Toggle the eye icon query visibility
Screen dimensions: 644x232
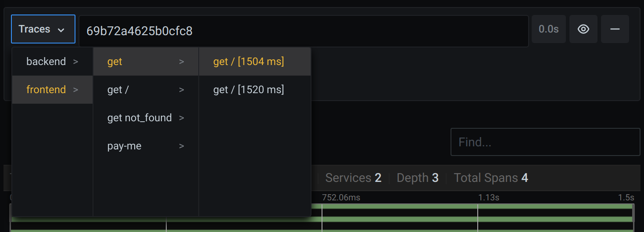(583, 29)
